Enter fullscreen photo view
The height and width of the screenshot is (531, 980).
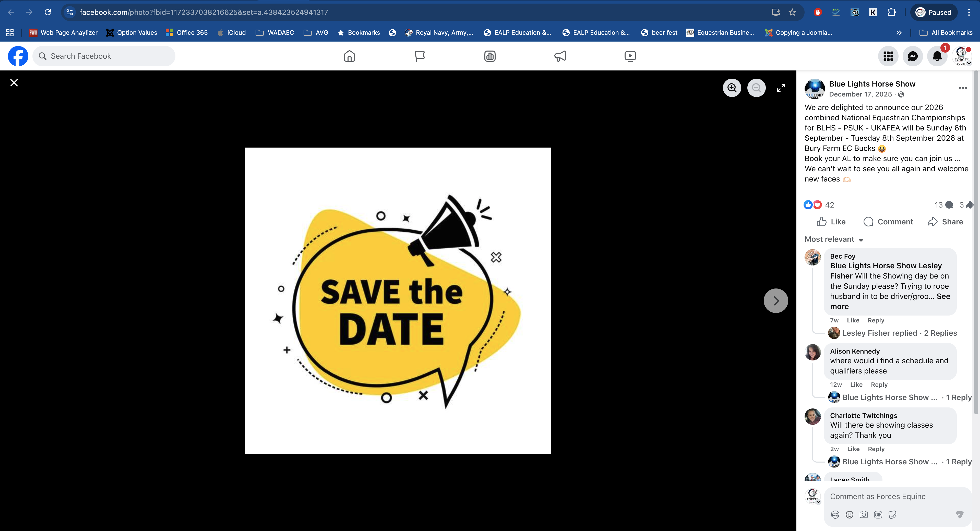tap(781, 88)
